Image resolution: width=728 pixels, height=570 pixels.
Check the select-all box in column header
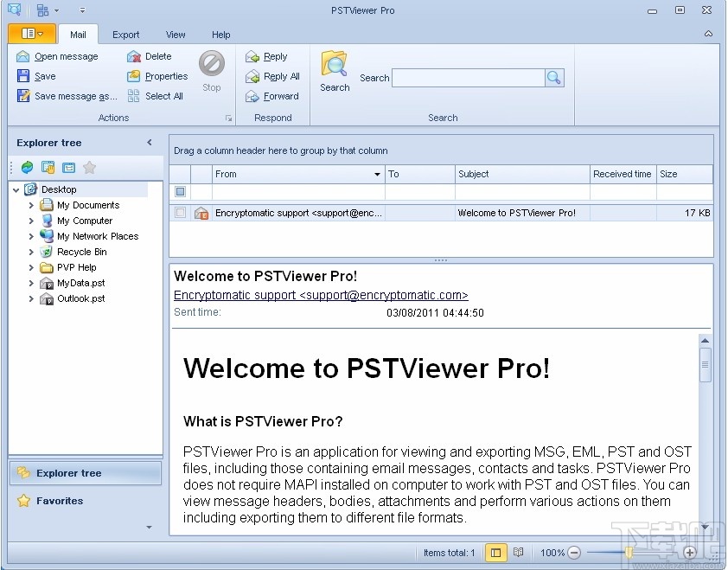tap(181, 191)
